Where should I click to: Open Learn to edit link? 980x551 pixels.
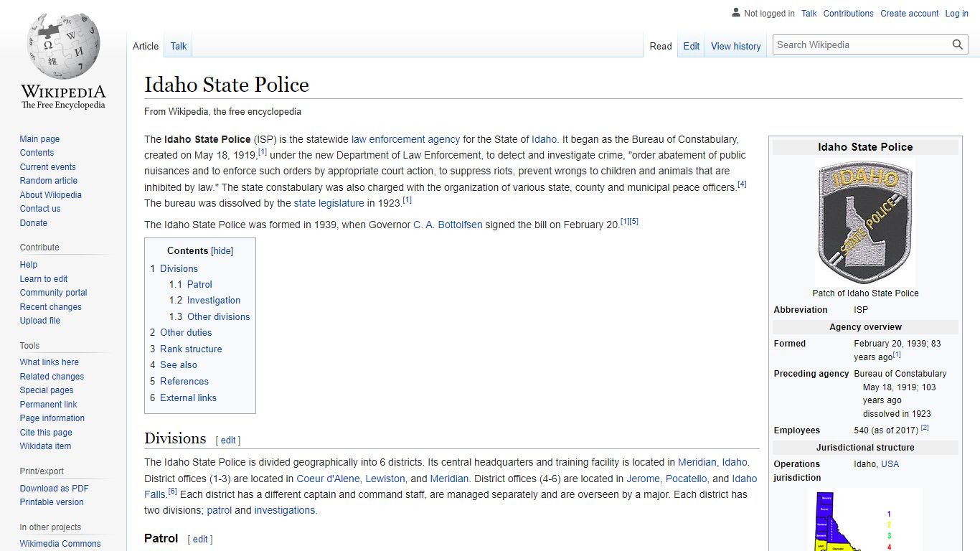pos(44,279)
